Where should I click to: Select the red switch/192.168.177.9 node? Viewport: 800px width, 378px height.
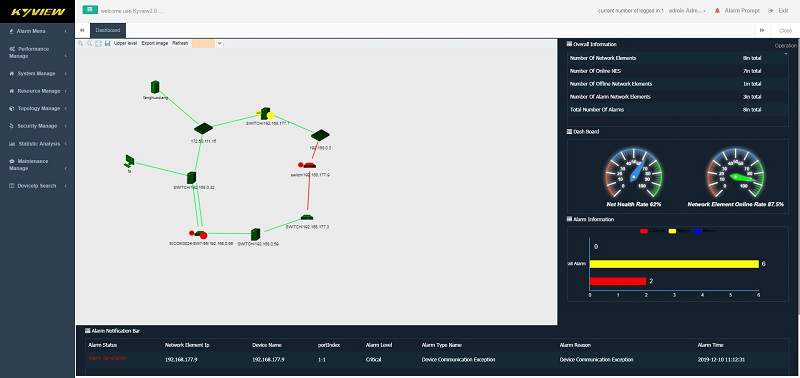point(309,165)
